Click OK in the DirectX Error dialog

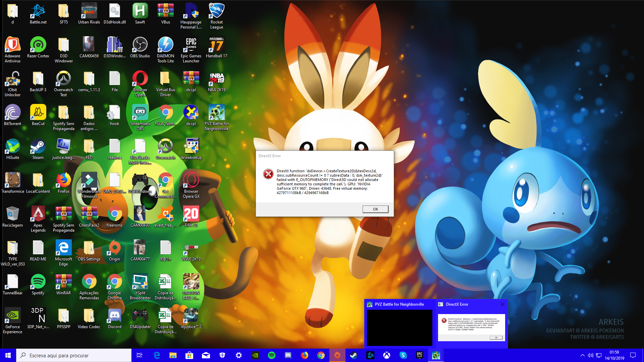click(x=375, y=209)
